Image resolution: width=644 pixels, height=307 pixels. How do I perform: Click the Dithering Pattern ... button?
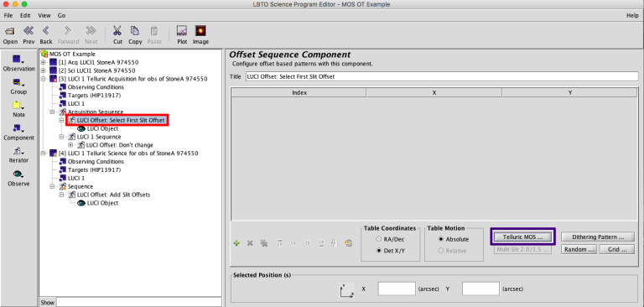point(598,237)
